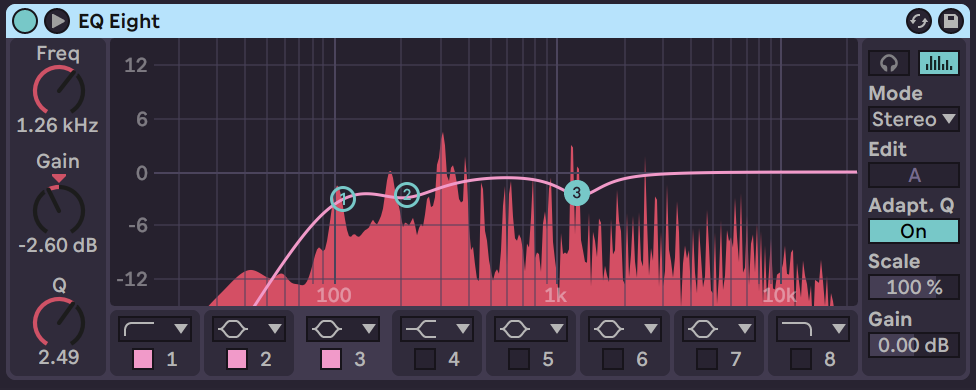Screen dimensions: 976x390
Task: Open band 8 filter type dropdown
Action: 813,328
